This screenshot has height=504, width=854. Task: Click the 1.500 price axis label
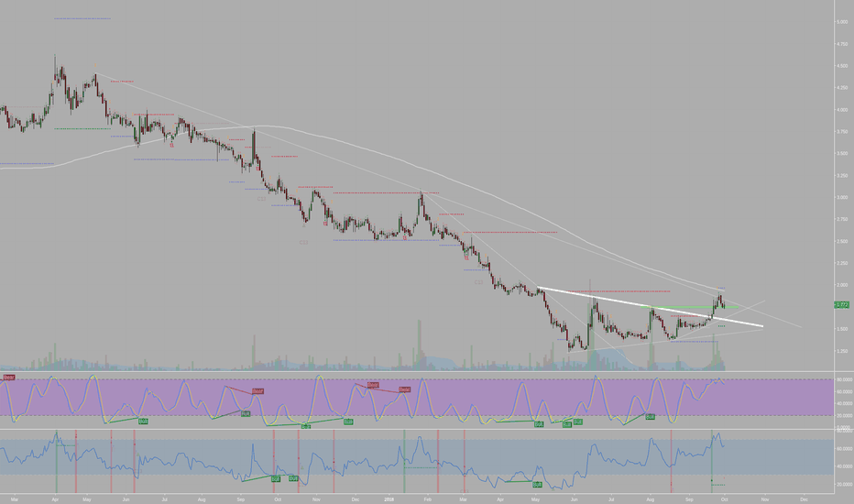(x=843, y=329)
